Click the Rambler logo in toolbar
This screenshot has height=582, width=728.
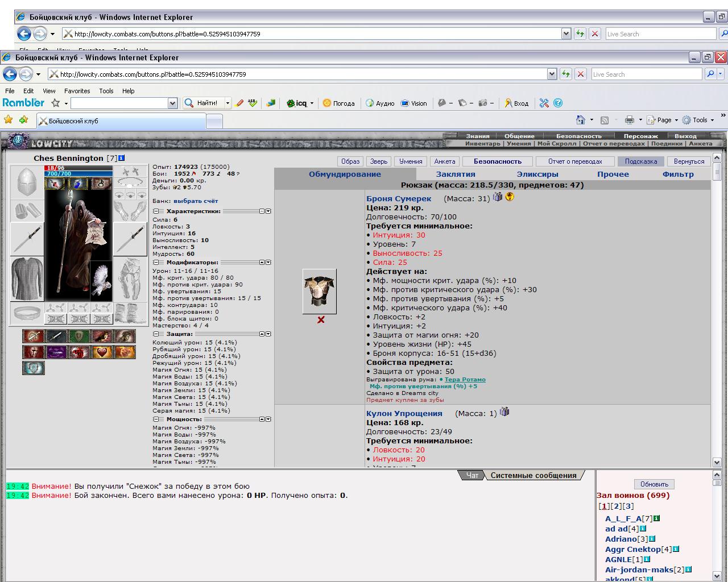[x=23, y=103]
